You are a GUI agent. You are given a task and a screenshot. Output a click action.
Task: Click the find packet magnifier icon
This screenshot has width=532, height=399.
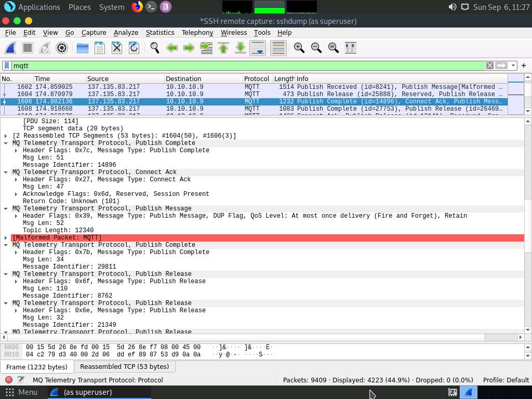[x=155, y=48]
